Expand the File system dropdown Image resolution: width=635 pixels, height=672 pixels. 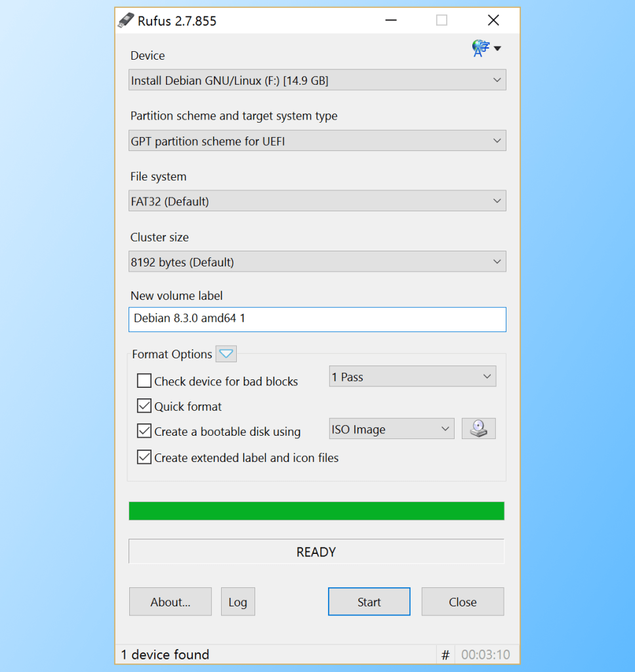[317, 201]
